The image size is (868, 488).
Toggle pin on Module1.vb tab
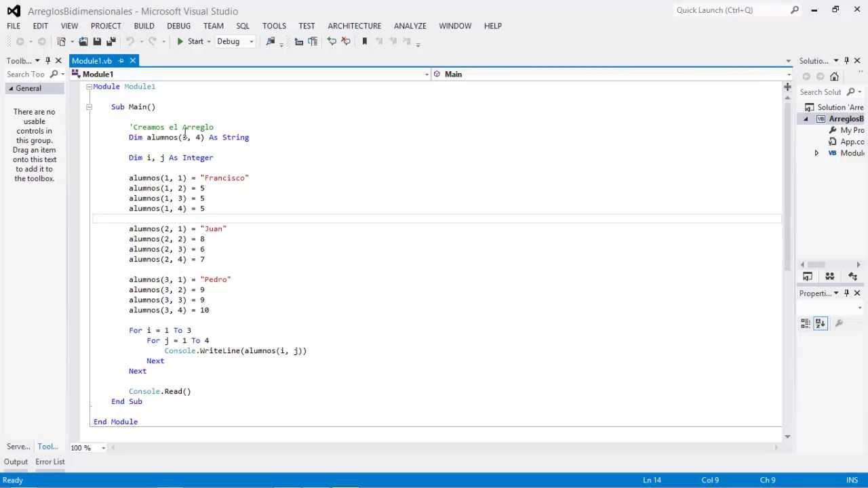(x=121, y=61)
